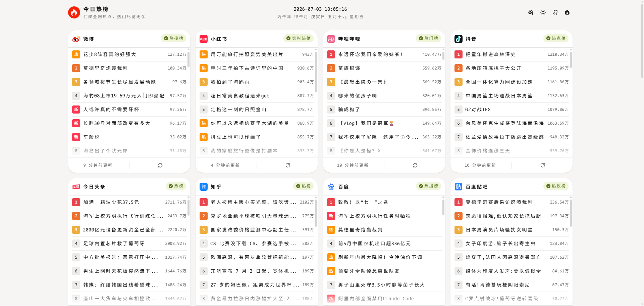Click the 今日热榜 flame logo
Viewport: 644px width, 306px height.
click(74, 12)
